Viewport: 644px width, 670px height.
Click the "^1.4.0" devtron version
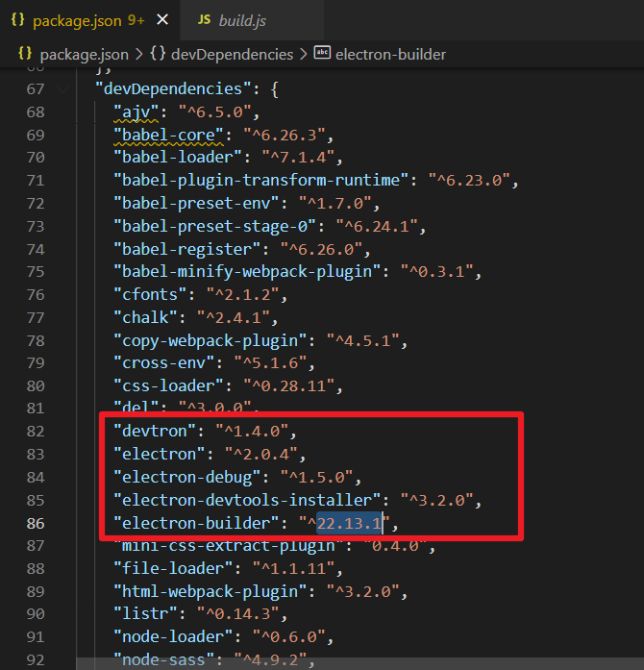[x=252, y=432]
